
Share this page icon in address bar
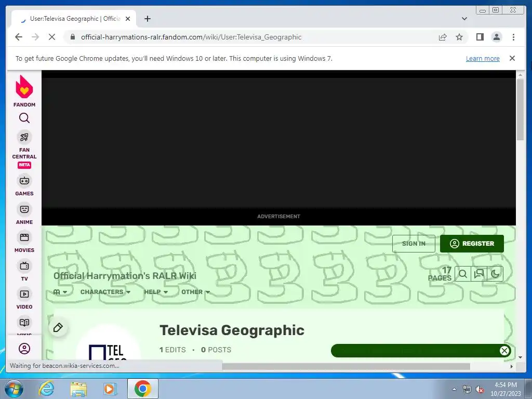pos(443,37)
